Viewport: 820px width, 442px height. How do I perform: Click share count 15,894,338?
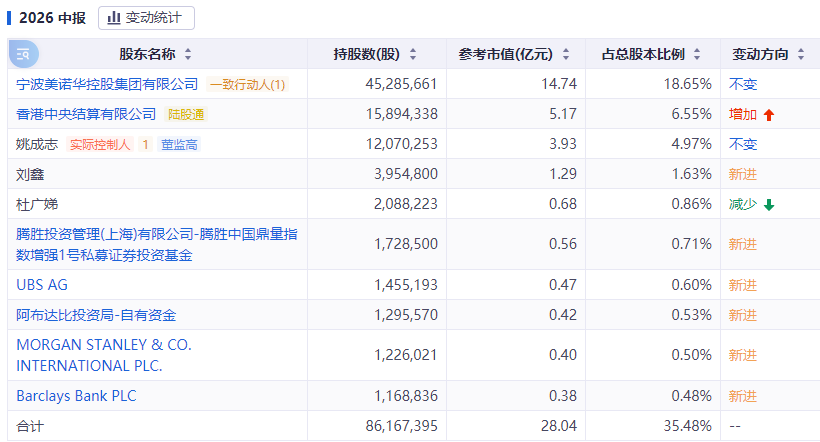(x=401, y=114)
